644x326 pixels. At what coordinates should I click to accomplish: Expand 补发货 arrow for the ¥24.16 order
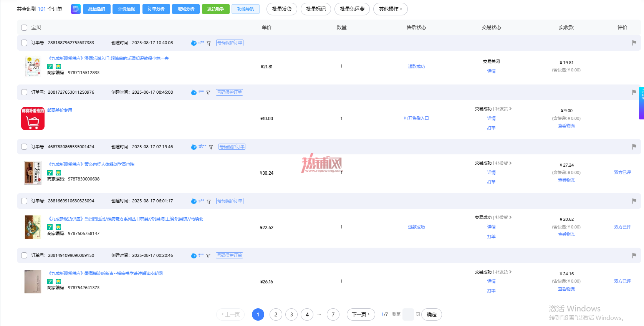pos(510,272)
